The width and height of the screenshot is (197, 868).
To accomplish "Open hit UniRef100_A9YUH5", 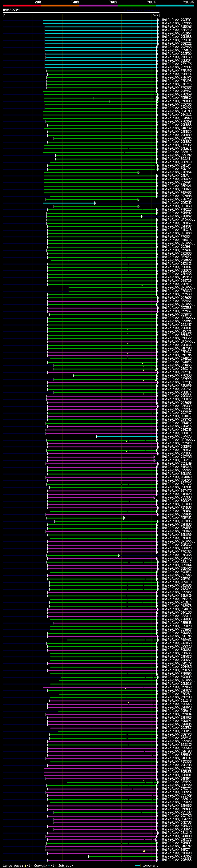I will 176,196.
